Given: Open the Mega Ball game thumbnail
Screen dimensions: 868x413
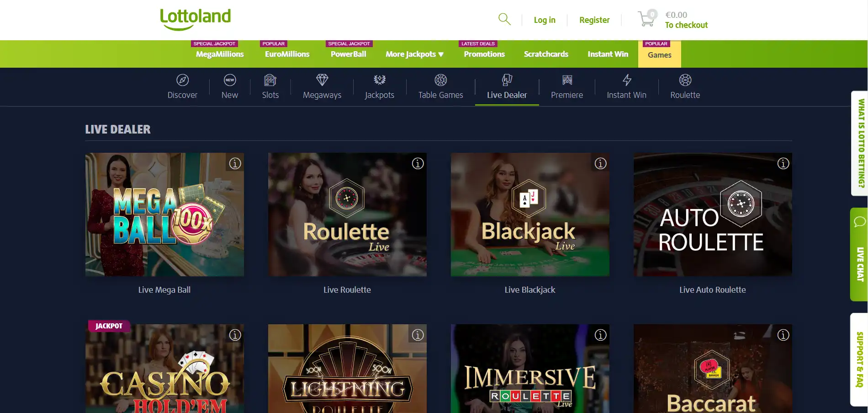Looking at the screenshot, I should pyautogui.click(x=164, y=215).
